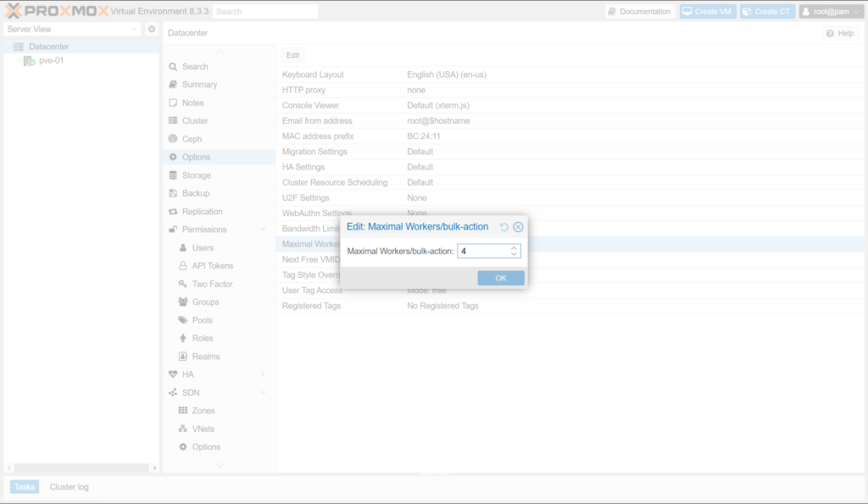Click in the top Search field
The height and width of the screenshot is (504, 868).
[x=264, y=12]
